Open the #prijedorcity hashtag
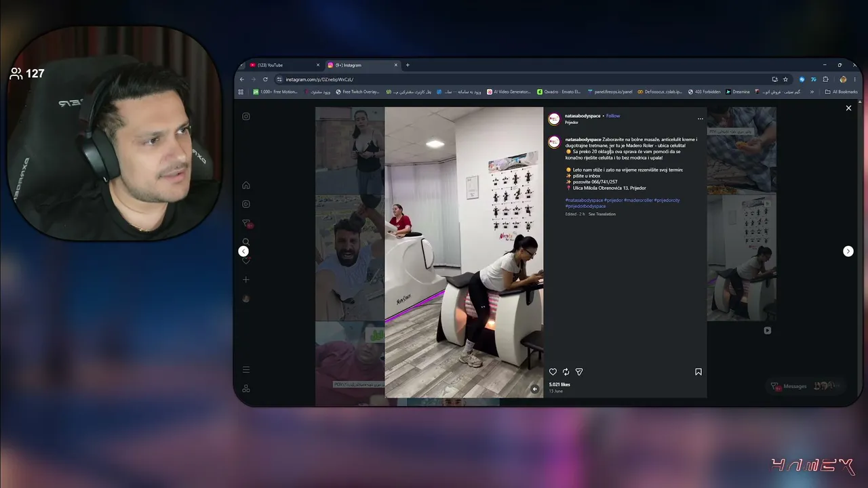 click(x=667, y=201)
